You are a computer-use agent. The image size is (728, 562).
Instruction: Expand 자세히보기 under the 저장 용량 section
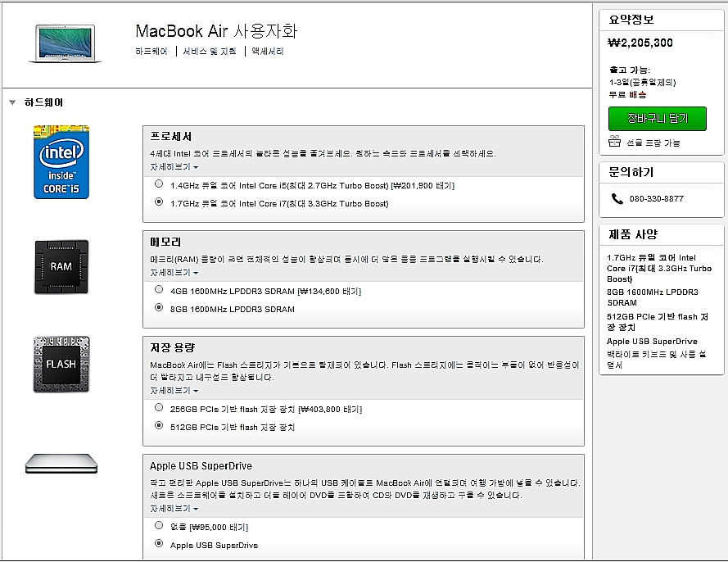coord(174,391)
